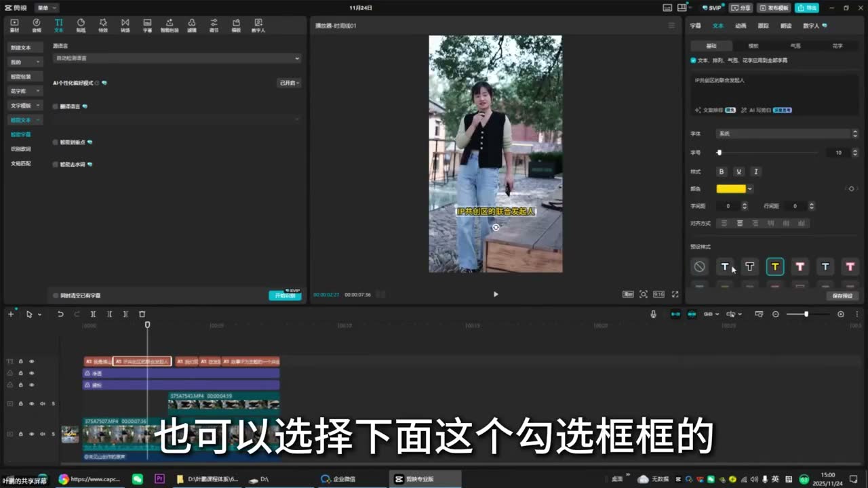
Task: Open the 贴纸 sticker tab icon
Action: coord(81,25)
